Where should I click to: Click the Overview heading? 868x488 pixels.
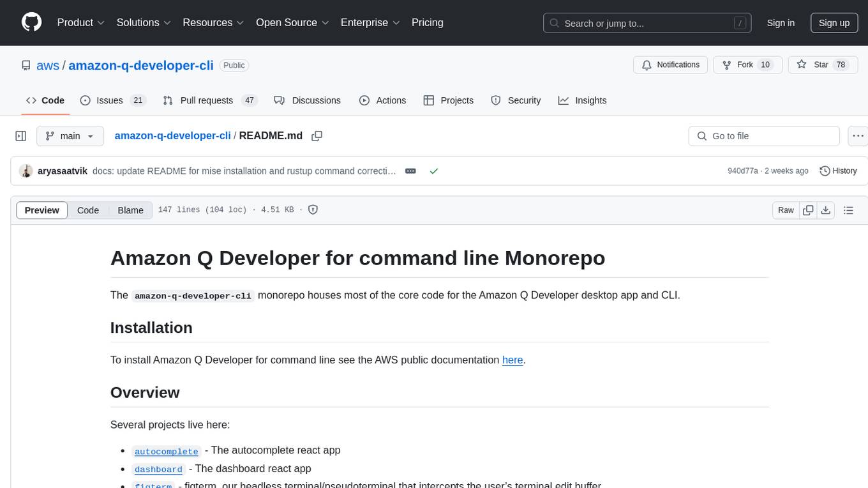145,392
